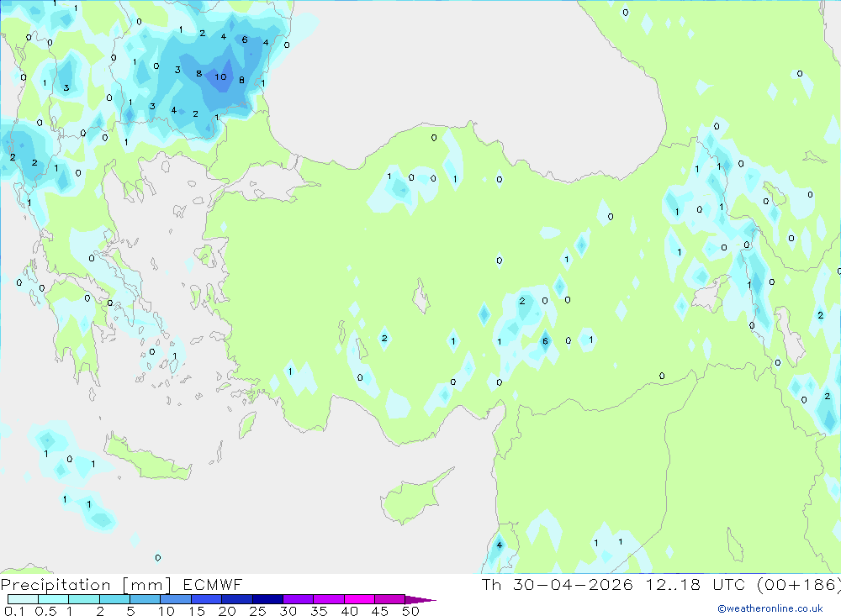The image size is (841, 616).
Task: Click the above-50 mm arrow tip of legend
Action: pyautogui.click(x=420, y=599)
